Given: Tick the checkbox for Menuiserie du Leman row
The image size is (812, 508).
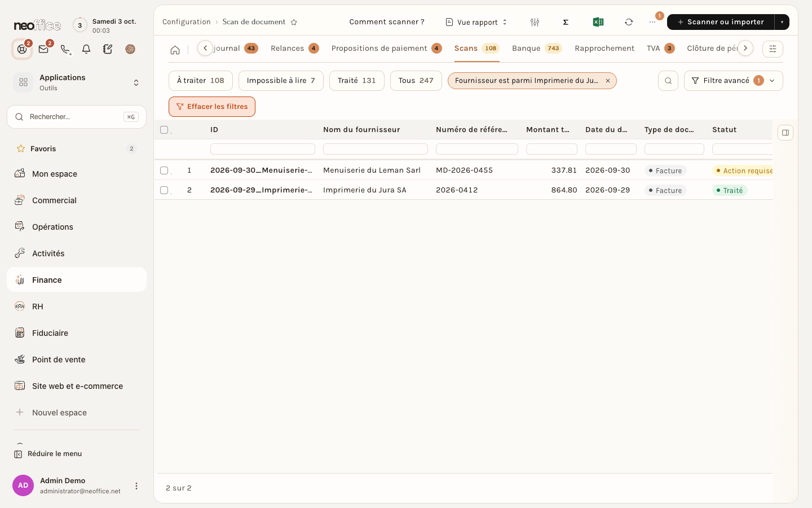Looking at the screenshot, I should click(x=164, y=170).
